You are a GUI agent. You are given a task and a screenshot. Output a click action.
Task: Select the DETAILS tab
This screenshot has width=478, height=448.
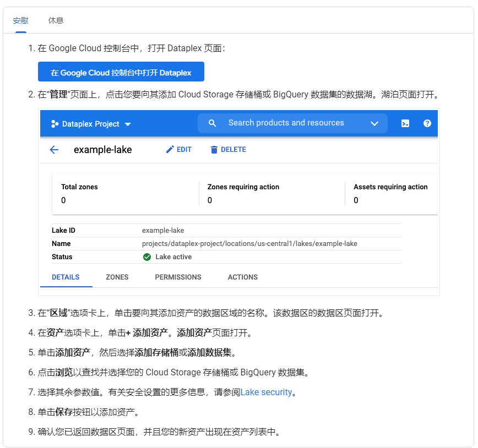pos(66,277)
